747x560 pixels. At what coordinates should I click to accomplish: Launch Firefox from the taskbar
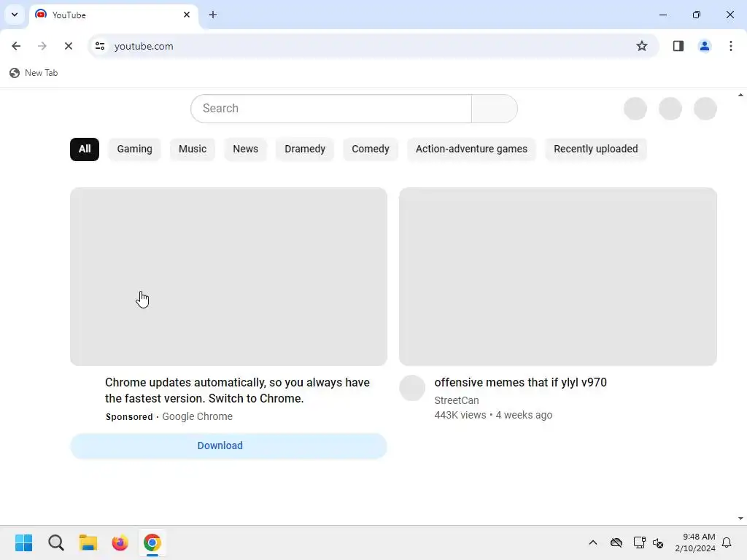pyautogui.click(x=120, y=542)
